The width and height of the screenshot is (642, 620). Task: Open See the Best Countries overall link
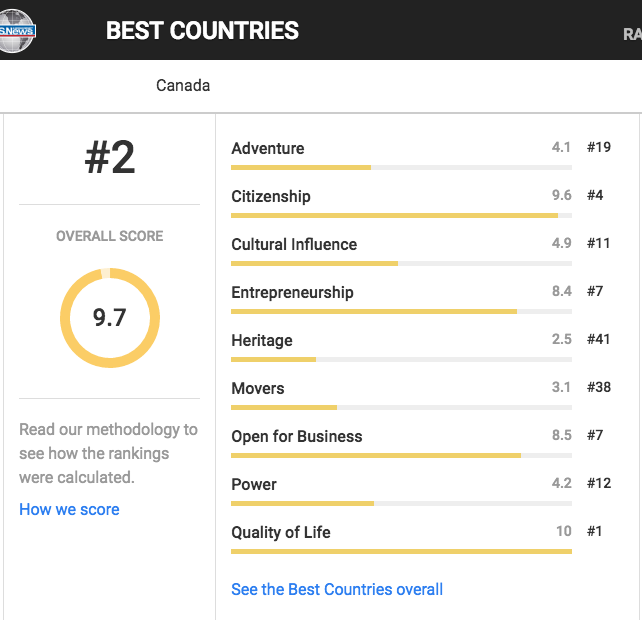(337, 589)
